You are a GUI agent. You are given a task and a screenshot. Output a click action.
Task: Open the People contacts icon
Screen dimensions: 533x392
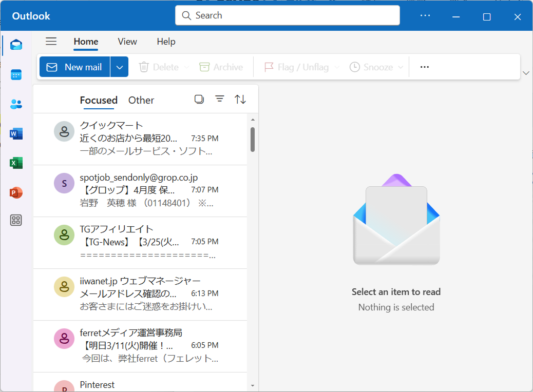pyautogui.click(x=16, y=104)
